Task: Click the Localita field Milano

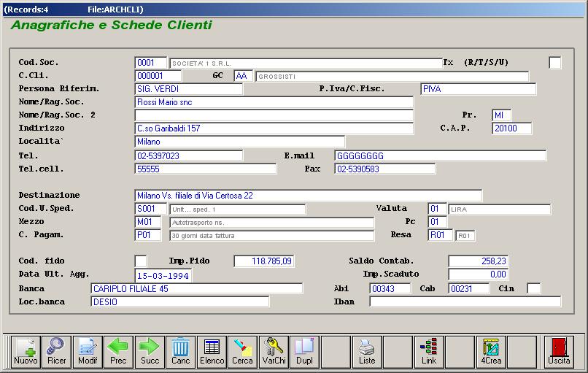Action: click(x=239, y=142)
